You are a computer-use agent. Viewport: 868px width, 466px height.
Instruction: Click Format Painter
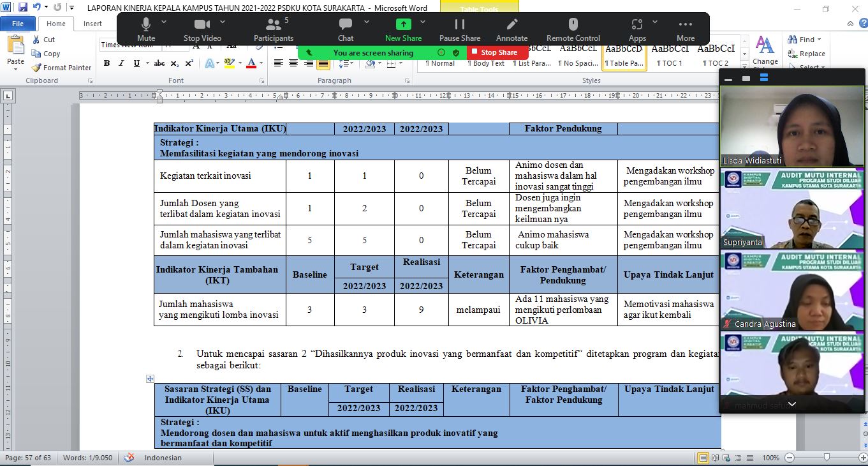[x=61, y=68]
